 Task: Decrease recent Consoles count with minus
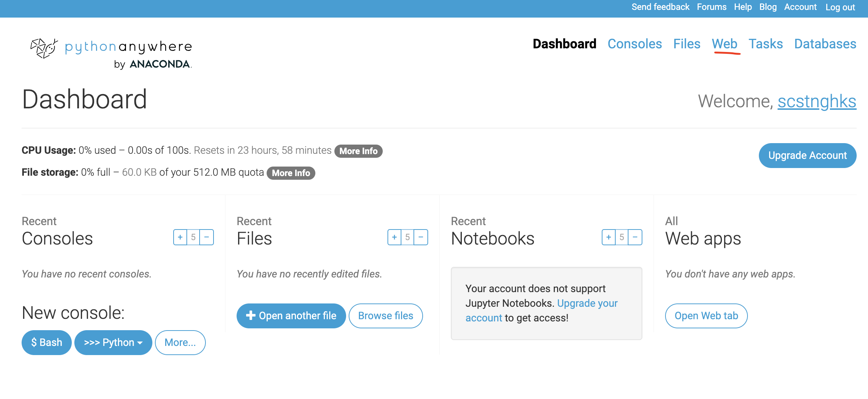(207, 237)
